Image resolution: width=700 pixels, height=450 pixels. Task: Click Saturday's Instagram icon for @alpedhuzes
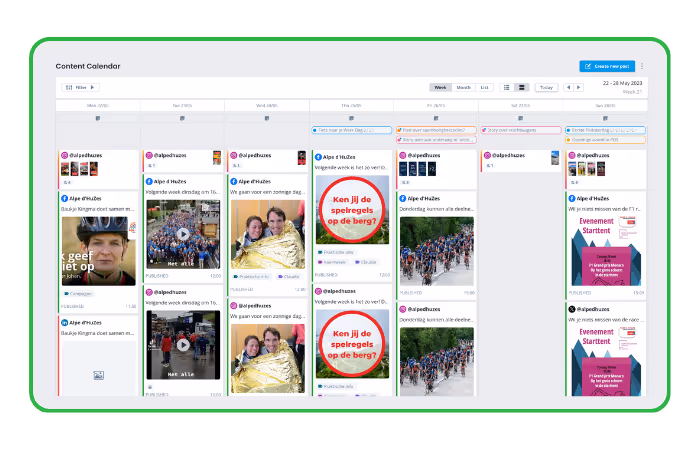tap(488, 155)
